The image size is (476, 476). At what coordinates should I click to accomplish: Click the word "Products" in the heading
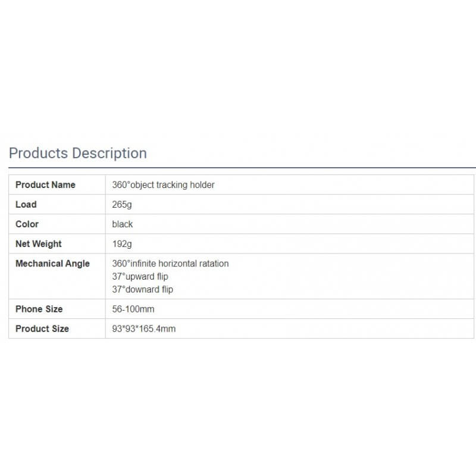pyautogui.click(x=38, y=153)
